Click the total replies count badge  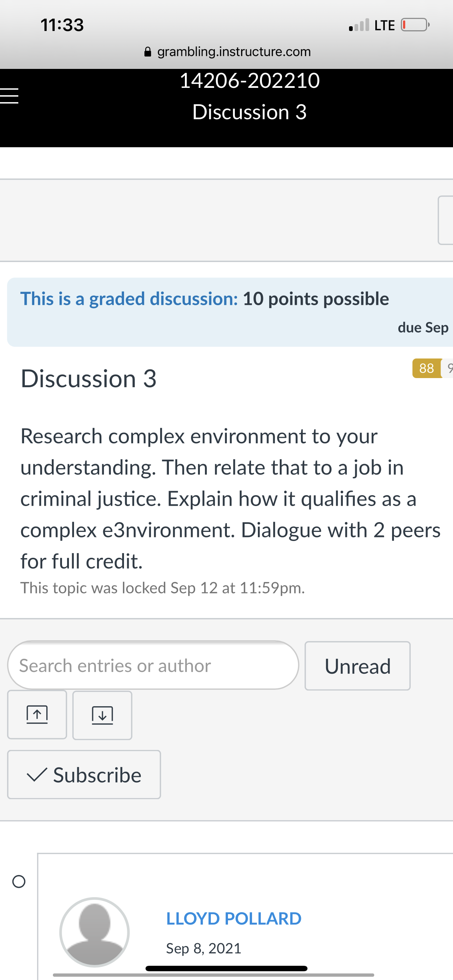point(448,368)
